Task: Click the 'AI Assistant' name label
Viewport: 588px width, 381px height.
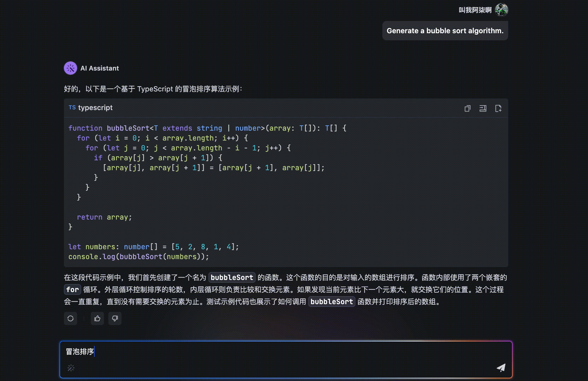Action: click(x=100, y=68)
